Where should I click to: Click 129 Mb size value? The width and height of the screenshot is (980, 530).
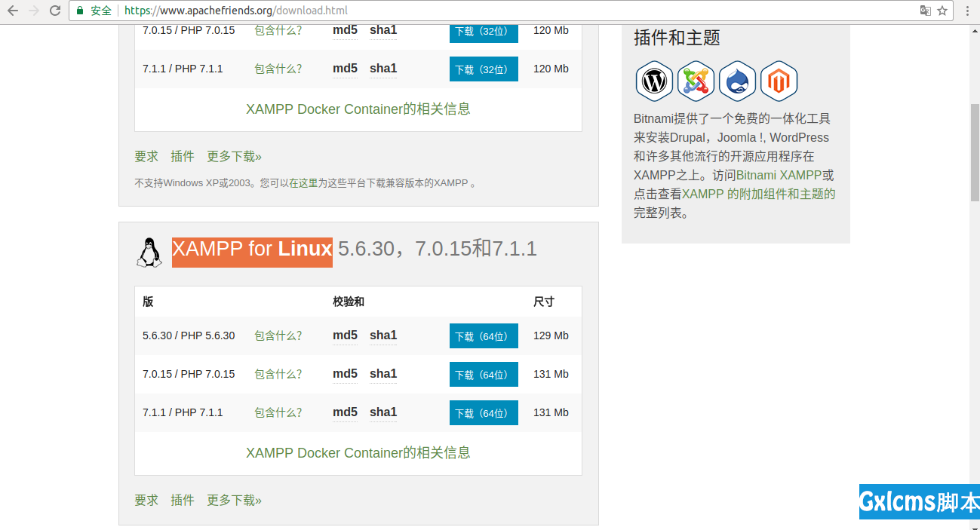click(551, 335)
